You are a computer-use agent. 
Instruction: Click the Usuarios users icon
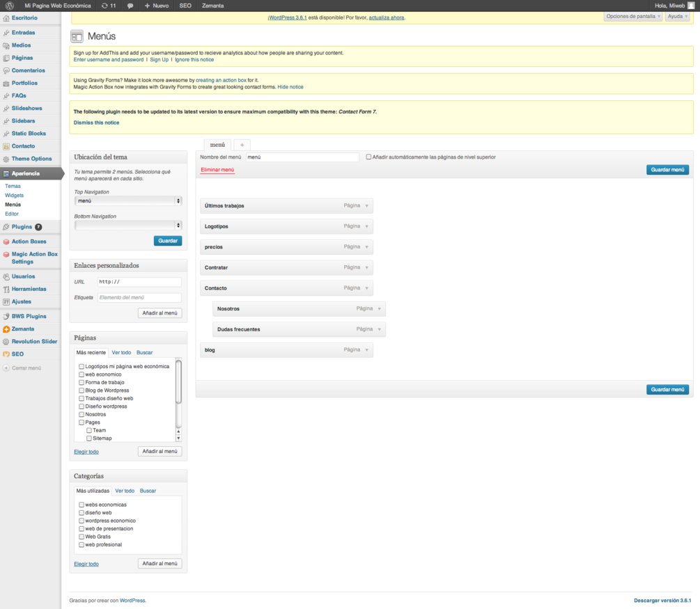6,276
